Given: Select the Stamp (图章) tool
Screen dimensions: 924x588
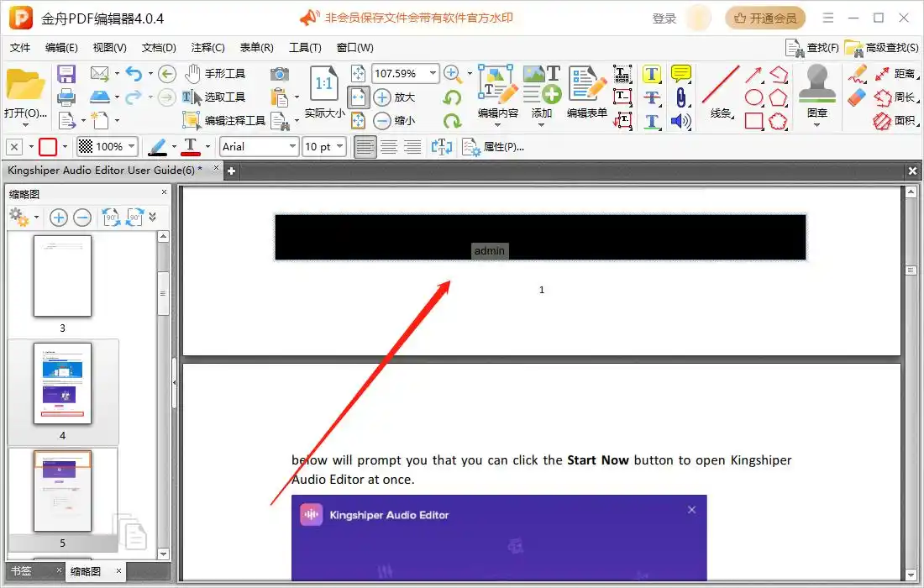Looking at the screenshot, I should pyautogui.click(x=816, y=94).
